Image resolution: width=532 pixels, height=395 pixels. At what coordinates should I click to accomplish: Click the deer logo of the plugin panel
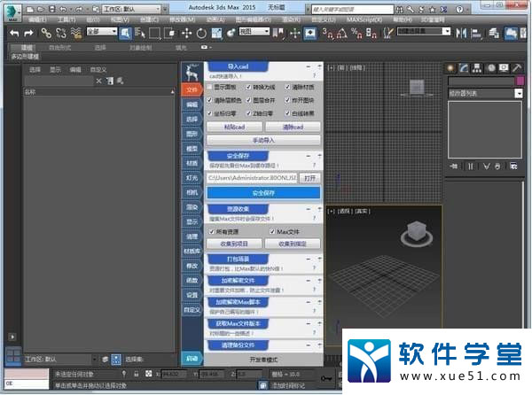coord(192,72)
